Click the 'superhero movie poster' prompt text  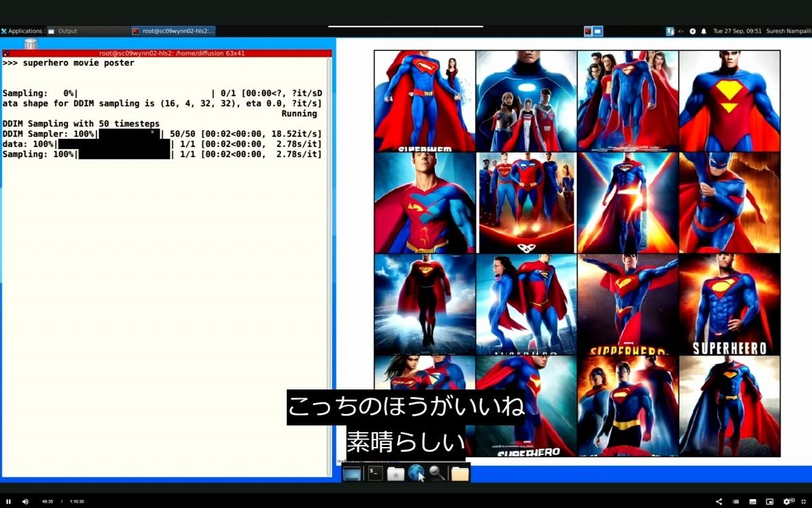click(x=78, y=63)
